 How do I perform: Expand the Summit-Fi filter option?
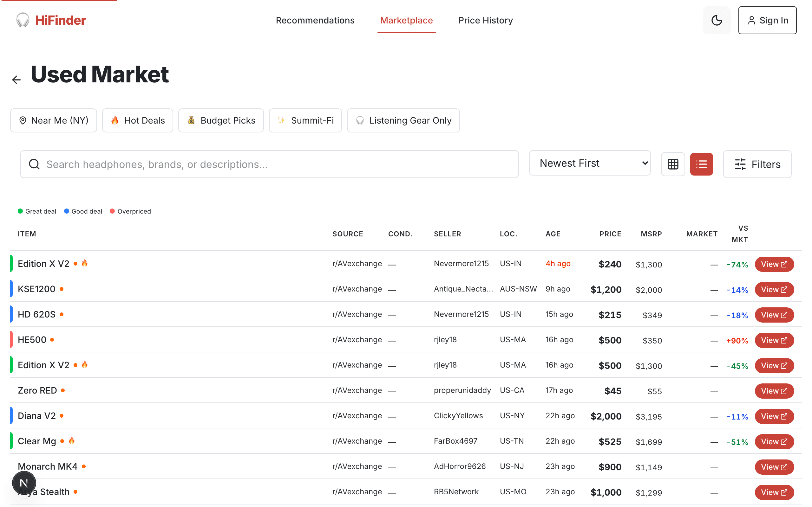click(305, 120)
